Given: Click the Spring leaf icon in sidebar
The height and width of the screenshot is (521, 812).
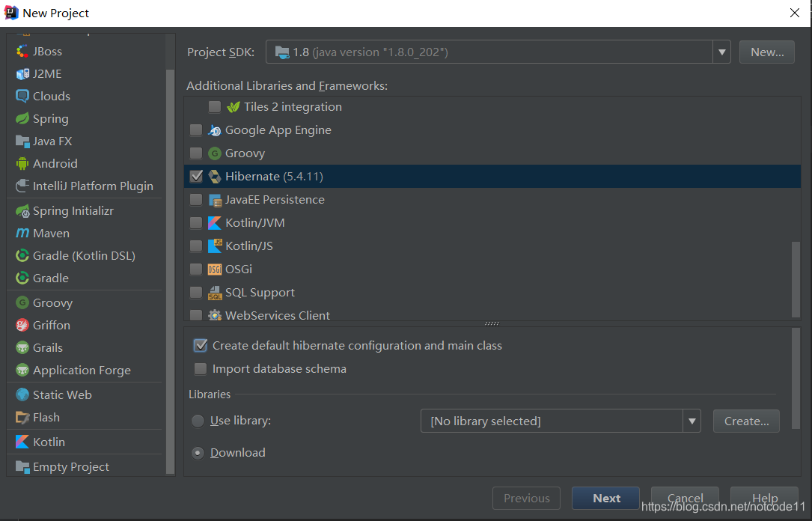Looking at the screenshot, I should (22, 118).
